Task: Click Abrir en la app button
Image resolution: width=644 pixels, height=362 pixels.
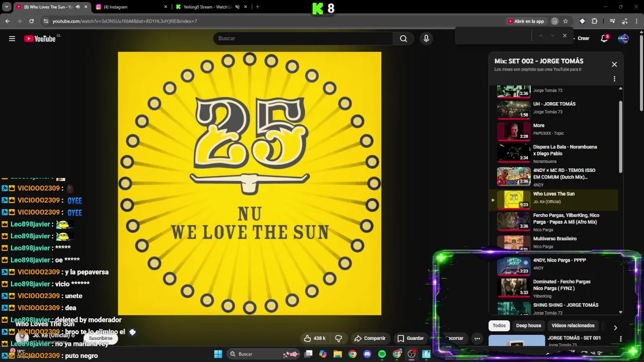Action: coord(526,21)
